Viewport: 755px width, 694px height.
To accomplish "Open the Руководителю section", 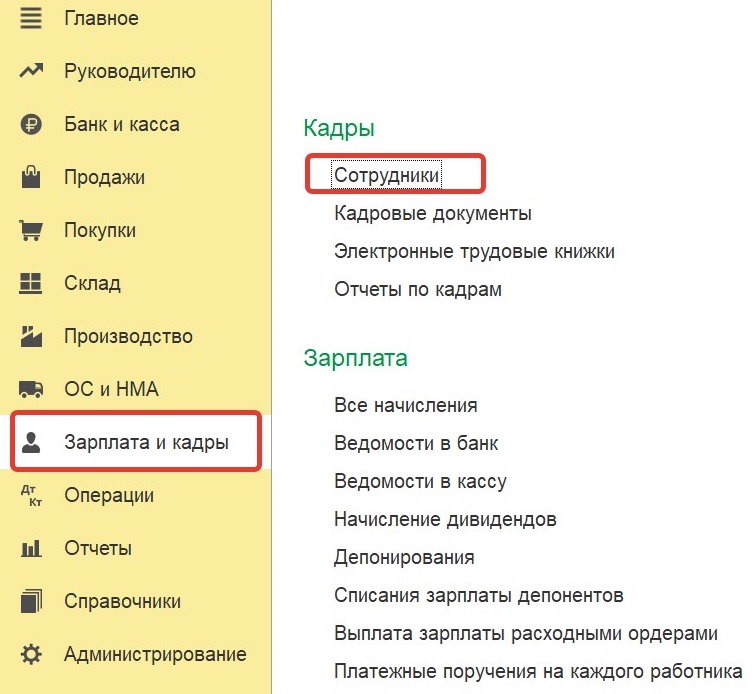I will coord(130,71).
